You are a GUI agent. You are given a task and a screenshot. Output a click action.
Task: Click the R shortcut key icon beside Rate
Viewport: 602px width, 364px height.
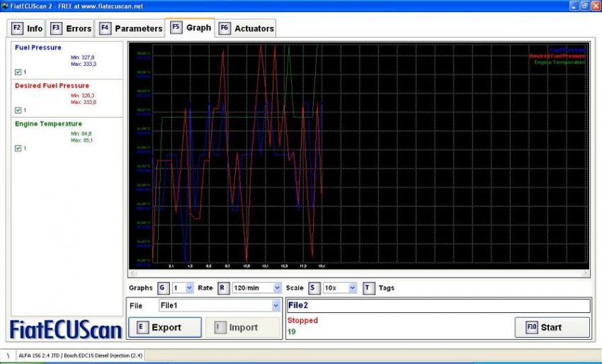[x=223, y=288]
